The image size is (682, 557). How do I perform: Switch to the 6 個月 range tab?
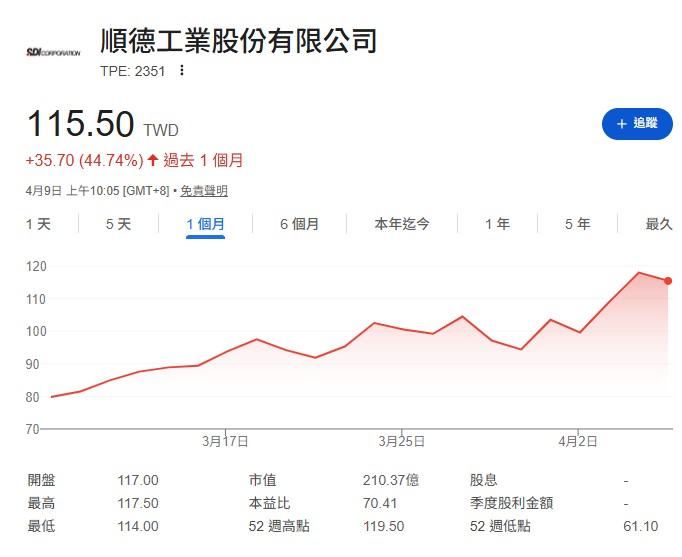[x=299, y=224]
